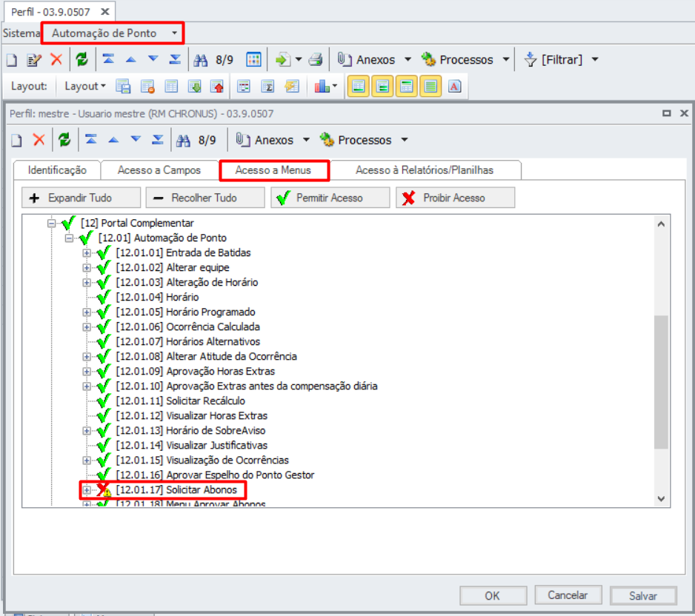Go to last record in Perfil mestre window
The height and width of the screenshot is (616, 695).
(x=158, y=140)
